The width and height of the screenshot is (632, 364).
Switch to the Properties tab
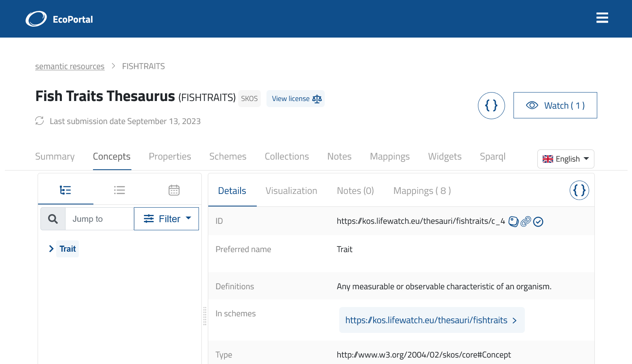point(170,157)
